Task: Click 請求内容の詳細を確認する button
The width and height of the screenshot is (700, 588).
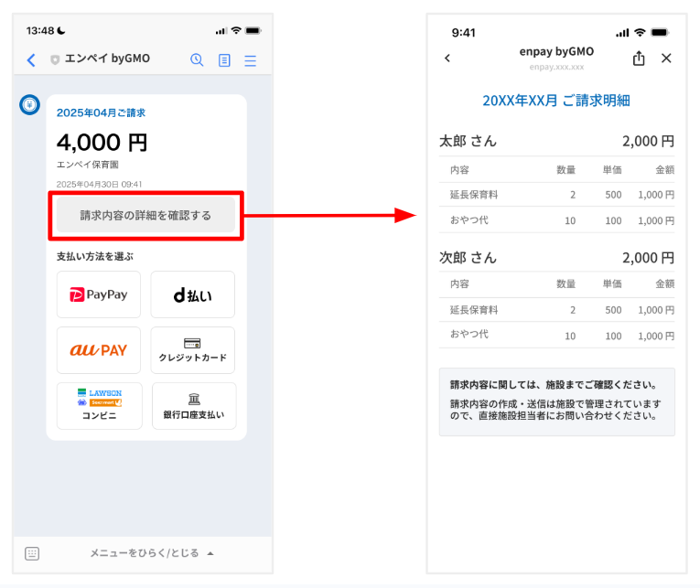Action: pyautogui.click(x=145, y=215)
